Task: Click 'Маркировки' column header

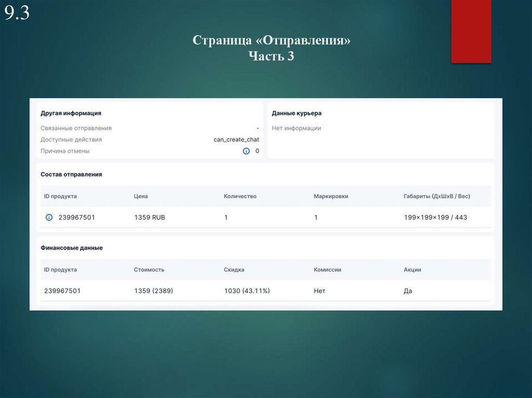Action: point(331,196)
